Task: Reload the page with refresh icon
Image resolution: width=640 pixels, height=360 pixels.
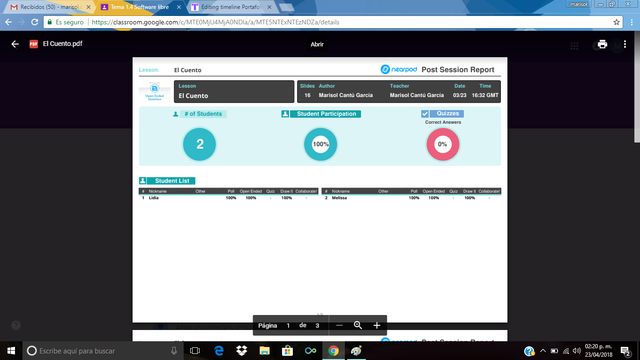Action: (x=35, y=22)
